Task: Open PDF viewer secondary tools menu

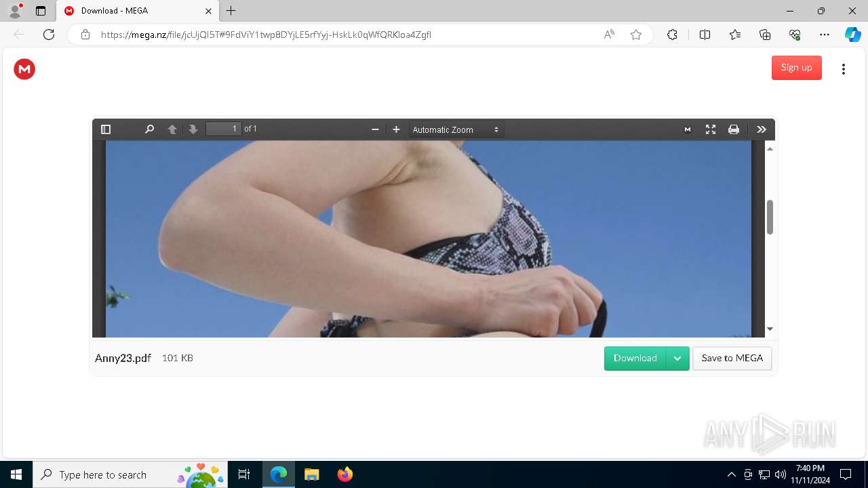Action: (762, 129)
